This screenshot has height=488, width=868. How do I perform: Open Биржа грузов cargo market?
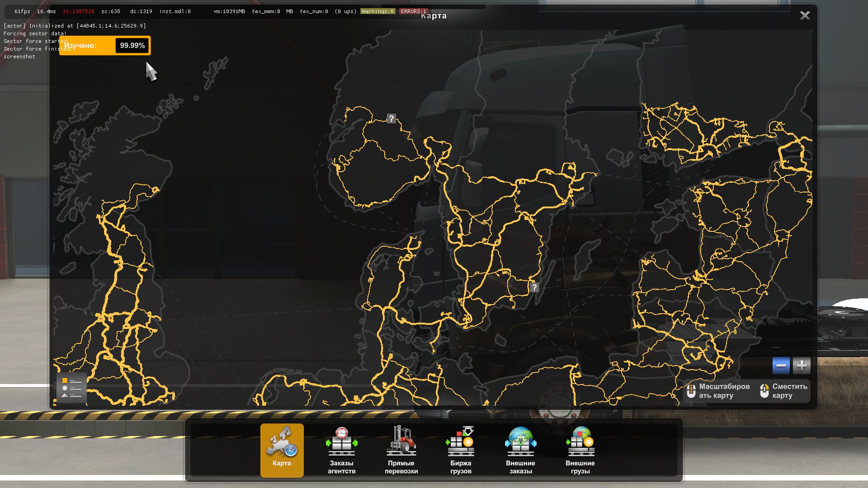coord(461,450)
